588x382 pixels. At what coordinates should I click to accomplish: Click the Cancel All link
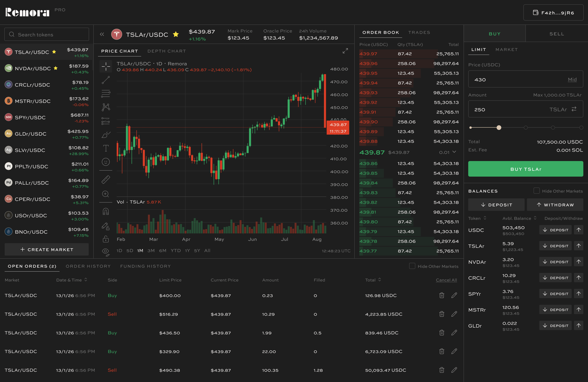(x=446, y=280)
